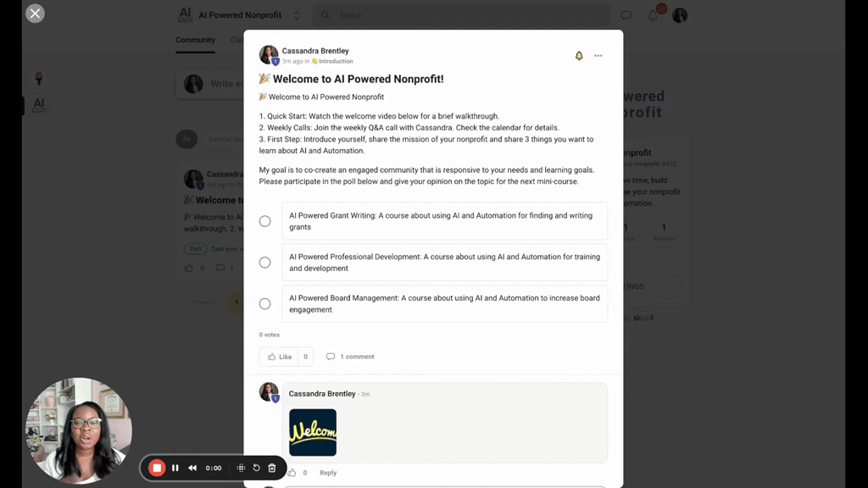The width and height of the screenshot is (868, 488).
Task: Open the user profile avatar in the top bar
Action: click(680, 15)
